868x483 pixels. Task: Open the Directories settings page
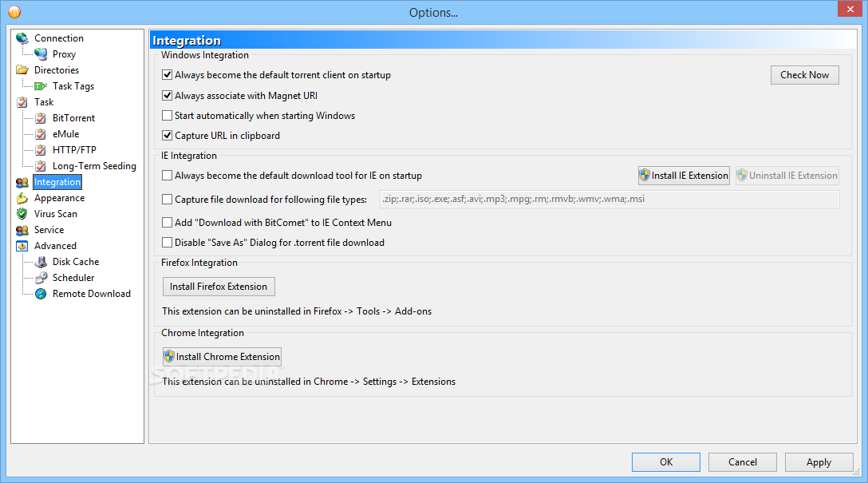pyautogui.click(x=57, y=70)
